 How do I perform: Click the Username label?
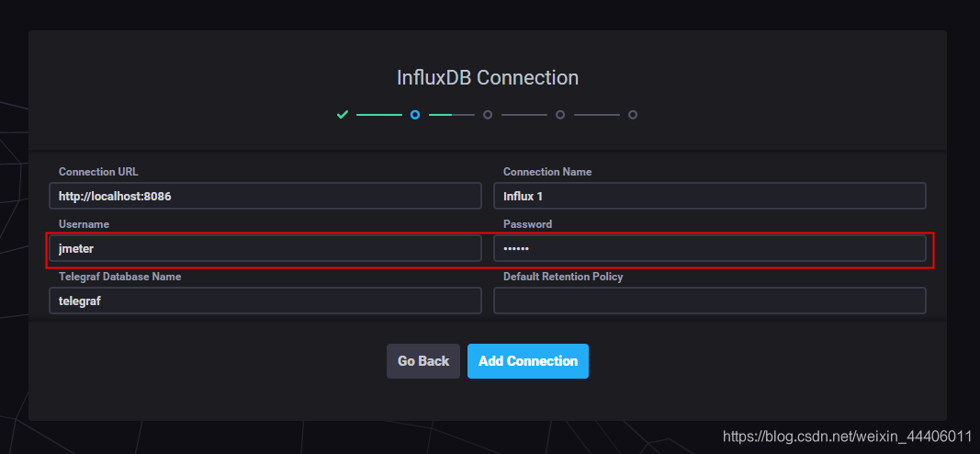(84, 224)
